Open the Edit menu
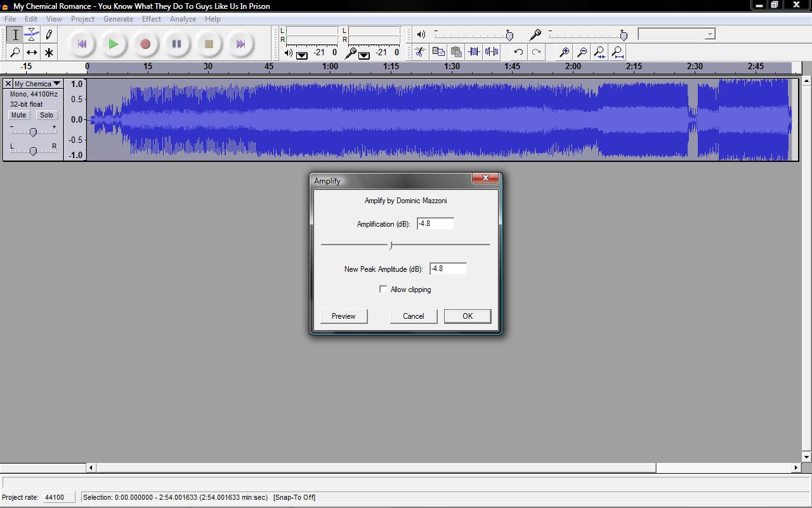This screenshot has width=812, height=508. [x=31, y=19]
